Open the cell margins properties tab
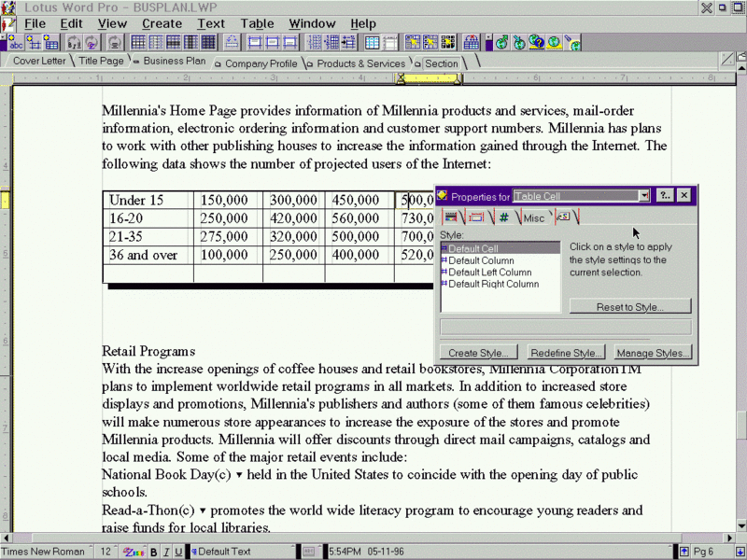 [476, 217]
